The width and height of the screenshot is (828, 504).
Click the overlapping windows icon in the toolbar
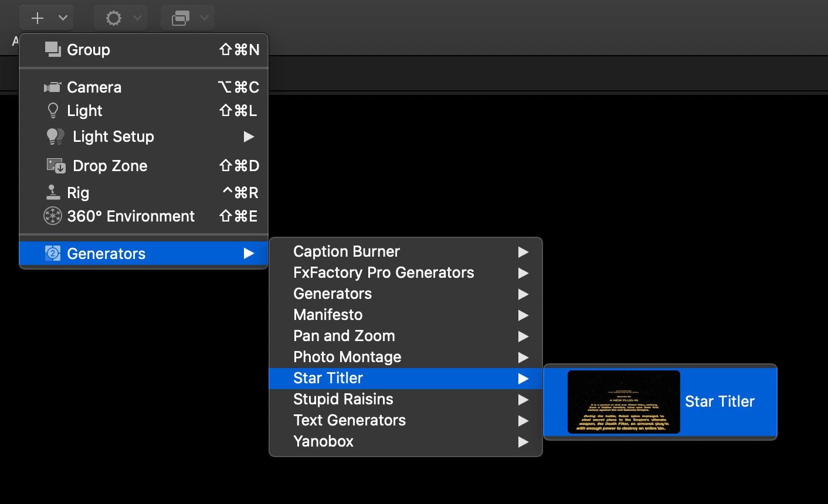[x=181, y=18]
